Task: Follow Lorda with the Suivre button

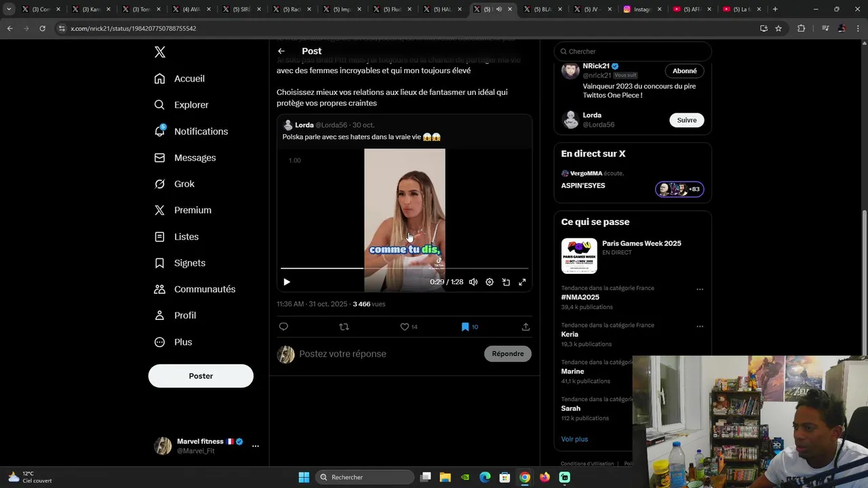Action: [x=686, y=120]
